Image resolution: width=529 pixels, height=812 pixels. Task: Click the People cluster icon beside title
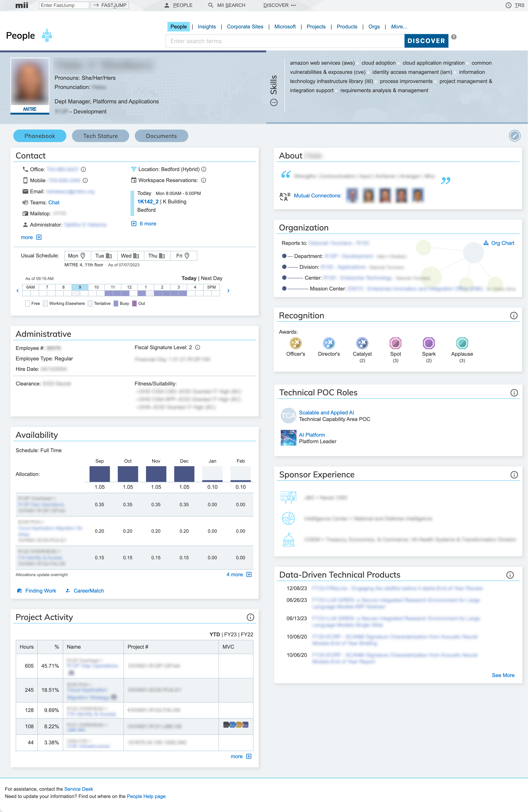pyautogui.click(x=47, y=35)
